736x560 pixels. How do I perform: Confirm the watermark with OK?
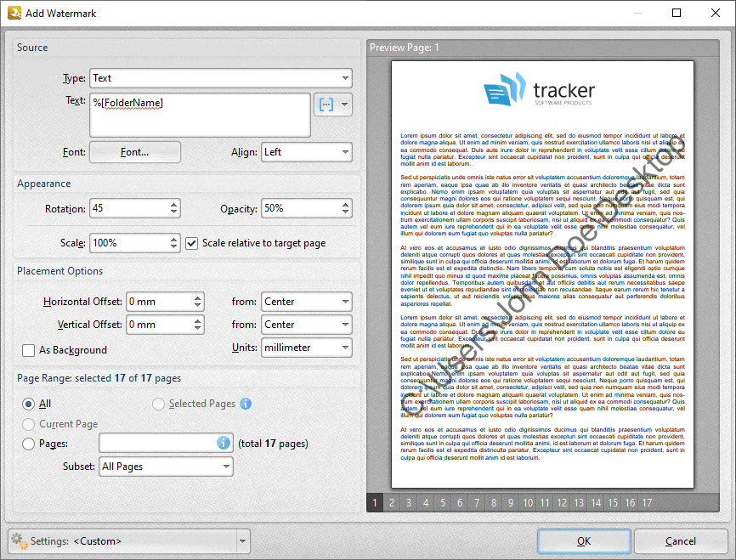tap(584, 541)
